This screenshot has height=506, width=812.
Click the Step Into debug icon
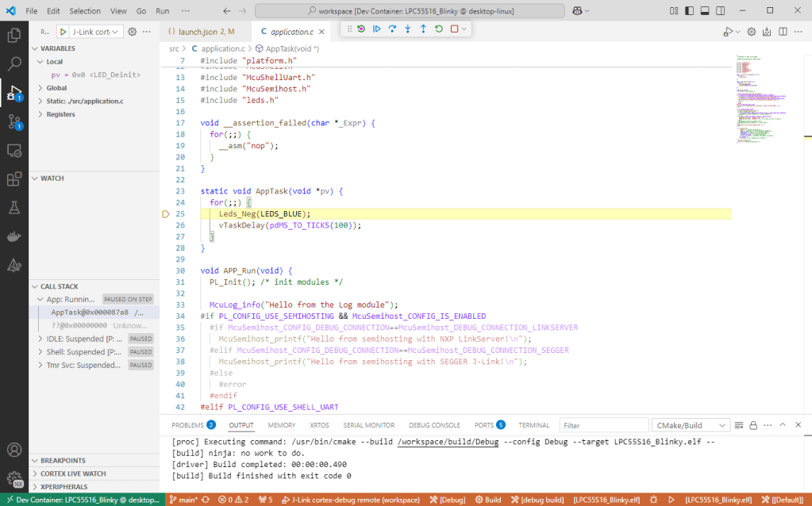click(x=406, y=29)
